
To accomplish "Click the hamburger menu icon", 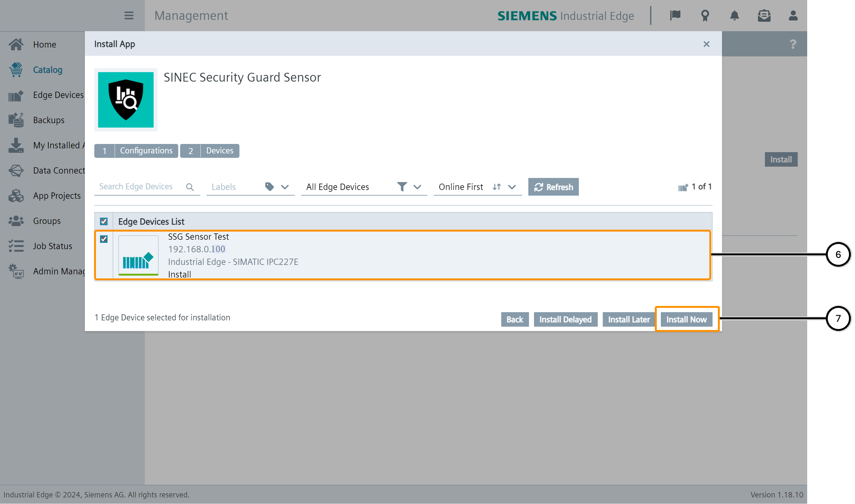I will [129, 16].
